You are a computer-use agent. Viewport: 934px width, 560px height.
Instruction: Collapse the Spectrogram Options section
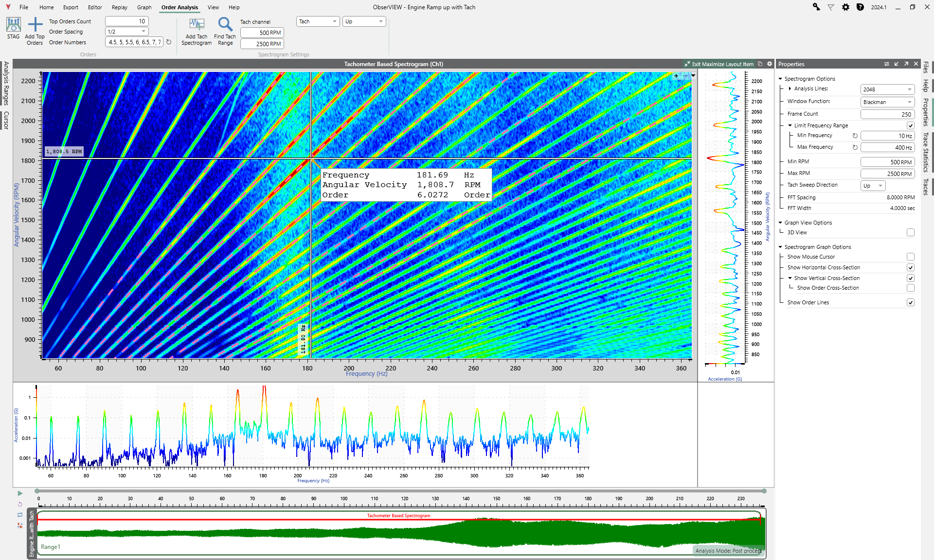pos(780,79)
